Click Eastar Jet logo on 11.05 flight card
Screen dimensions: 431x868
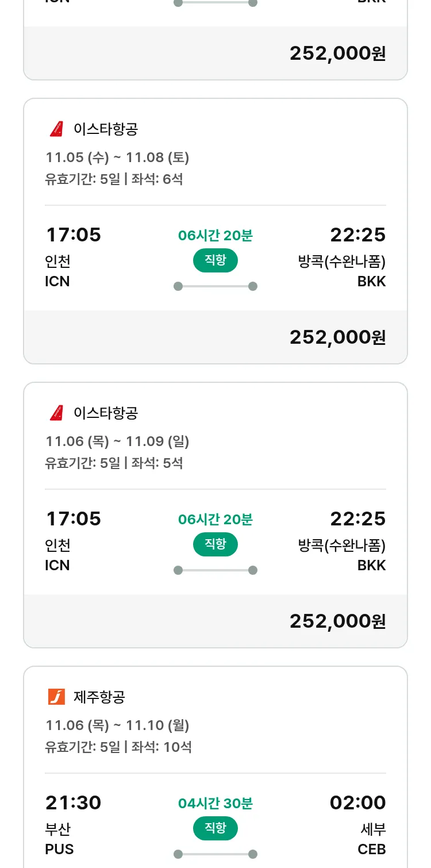(56, 129)
